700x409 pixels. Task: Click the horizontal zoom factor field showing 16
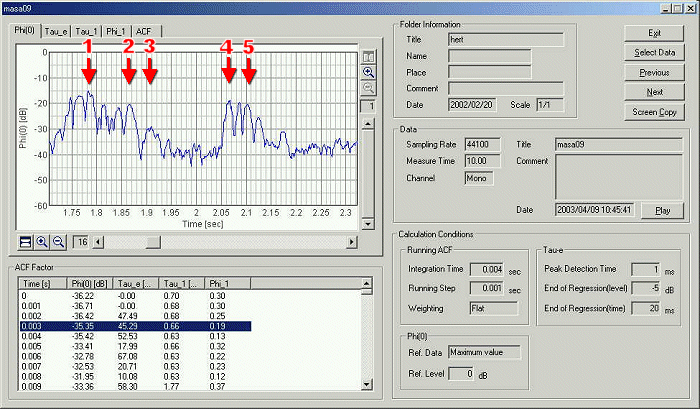point(81,242)
